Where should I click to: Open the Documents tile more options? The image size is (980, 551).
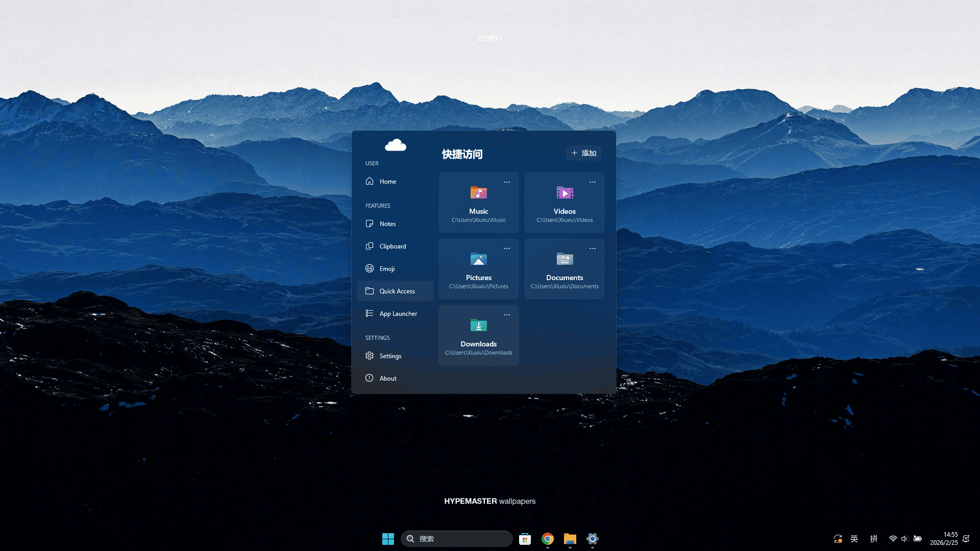tap(592, 248)
